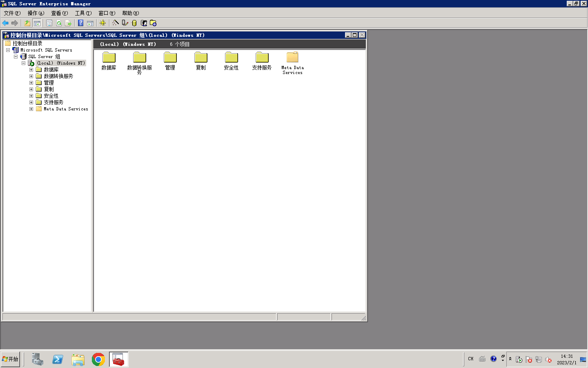Collapse SQL Server 组 tree node
Image resolution: width=588 pixels, height=368 pixels.
(16, 56)
